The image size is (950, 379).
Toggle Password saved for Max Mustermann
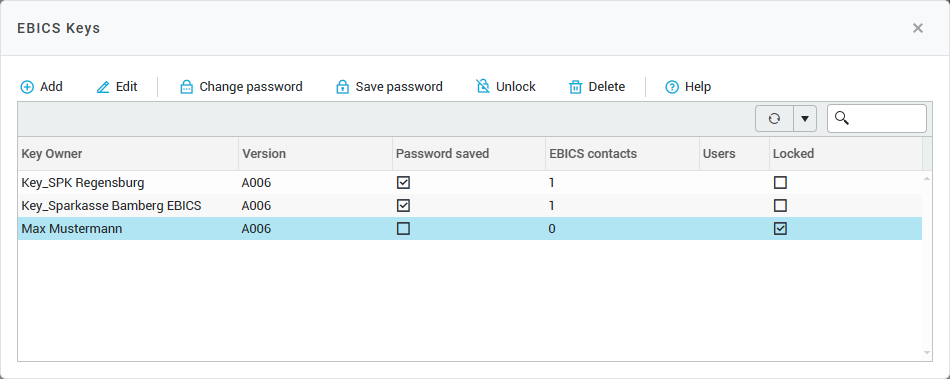click(x=403, y=229)
